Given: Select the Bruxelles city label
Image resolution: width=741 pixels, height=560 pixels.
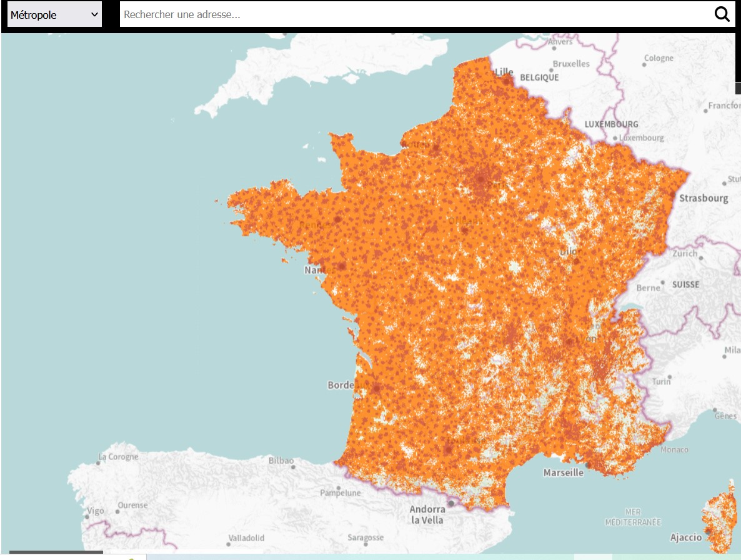Looking at the screenshot, I should click(571, 64).
